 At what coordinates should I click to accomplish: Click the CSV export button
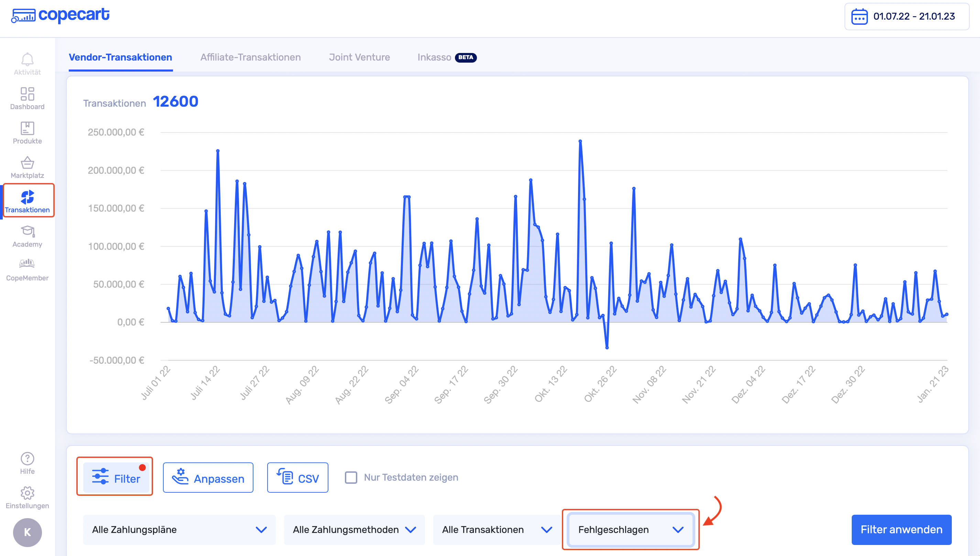pos(297,478)
